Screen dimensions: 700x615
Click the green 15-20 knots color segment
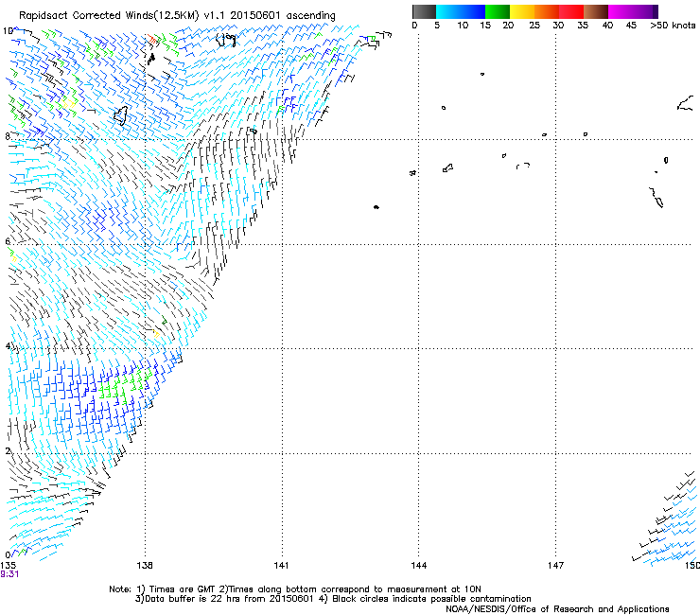pyautogui.click(x=498, y=11)
